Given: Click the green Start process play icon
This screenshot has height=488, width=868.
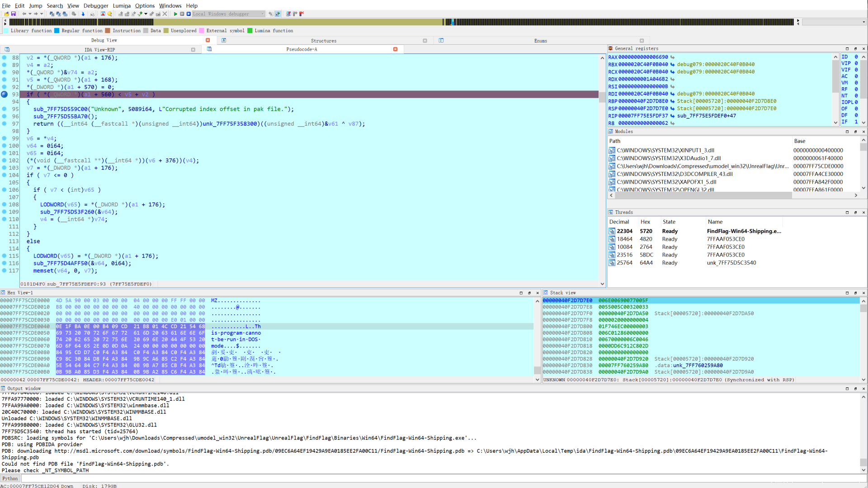Looking at the screenshot, I should pos(175,14).
